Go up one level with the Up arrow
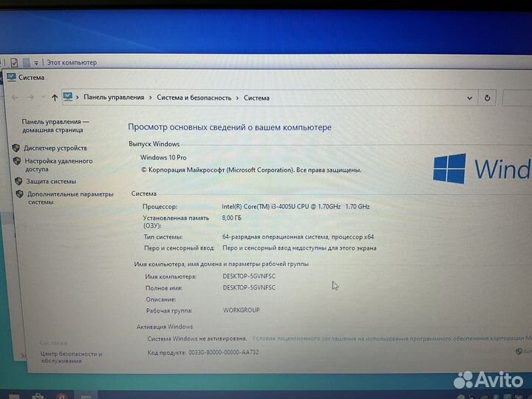 coord(55,98)
